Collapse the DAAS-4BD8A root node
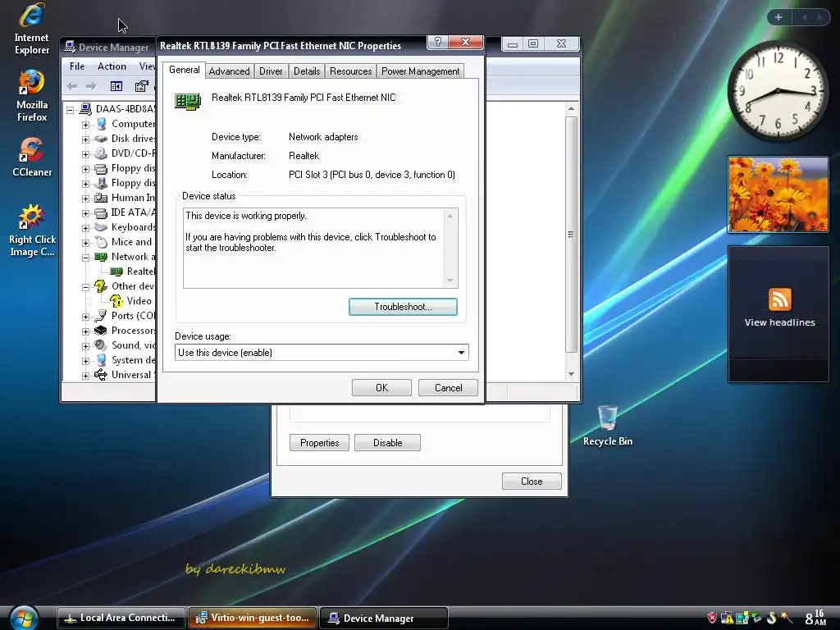 (x=71, y=110)
